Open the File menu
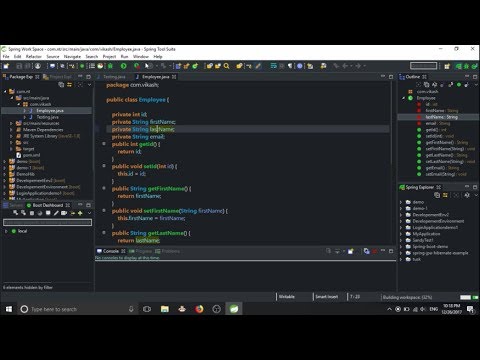This screenshot has width=480, height=360. tap(6, 57)
